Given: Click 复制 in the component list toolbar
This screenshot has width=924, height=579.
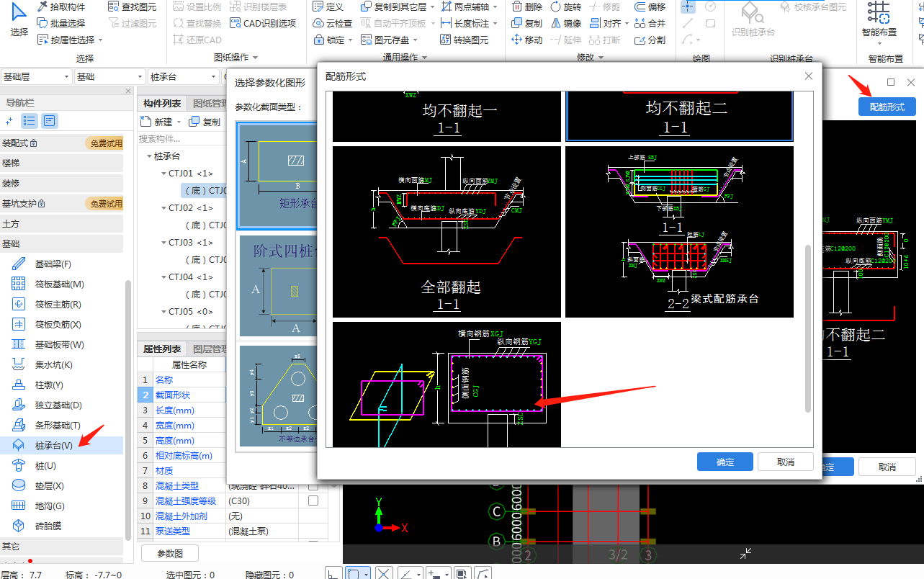Looking at the screenshot, I should tap(205, 122).
